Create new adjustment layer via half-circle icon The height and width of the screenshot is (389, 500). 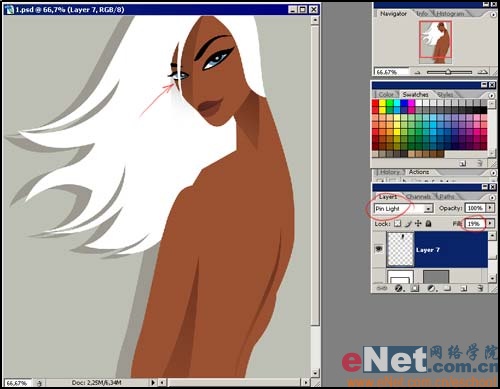pyautogui.click(x=431, y=288)
